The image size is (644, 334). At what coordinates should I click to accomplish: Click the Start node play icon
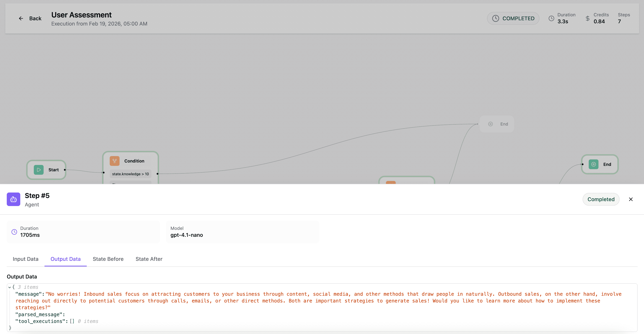coord(38,170)
